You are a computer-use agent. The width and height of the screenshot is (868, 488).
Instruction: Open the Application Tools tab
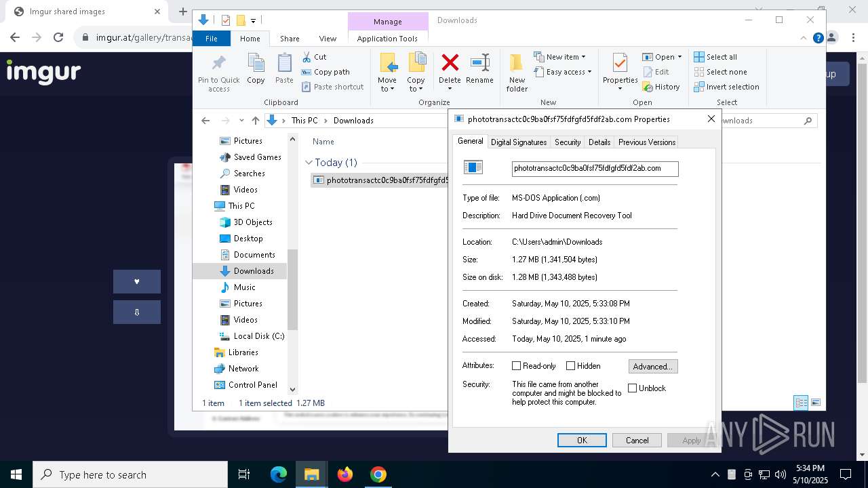[x=387, y=39]
